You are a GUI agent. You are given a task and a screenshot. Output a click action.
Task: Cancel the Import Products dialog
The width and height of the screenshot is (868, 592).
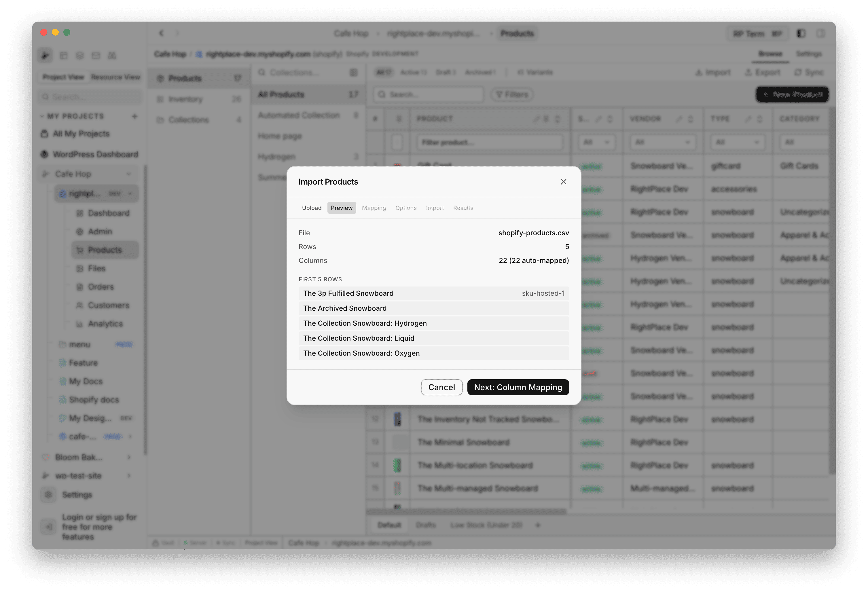point(442,387)
